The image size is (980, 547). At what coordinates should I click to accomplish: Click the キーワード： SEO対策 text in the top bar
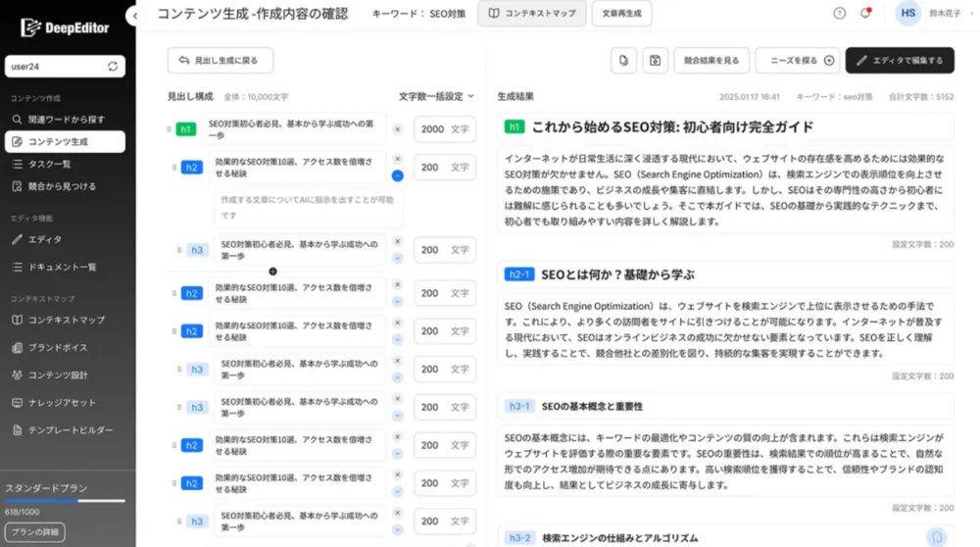[x=418, y=14]
